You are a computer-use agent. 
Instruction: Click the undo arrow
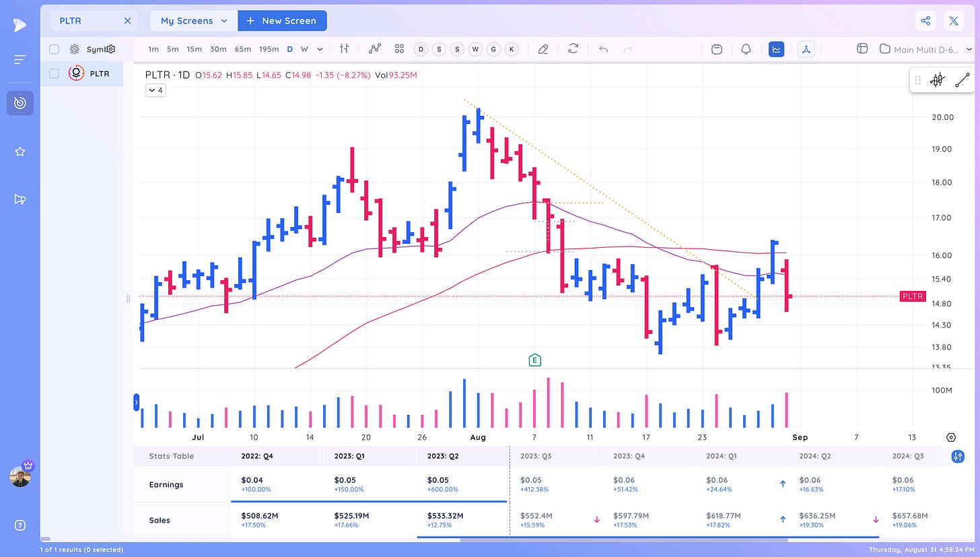tap(603, 49)
